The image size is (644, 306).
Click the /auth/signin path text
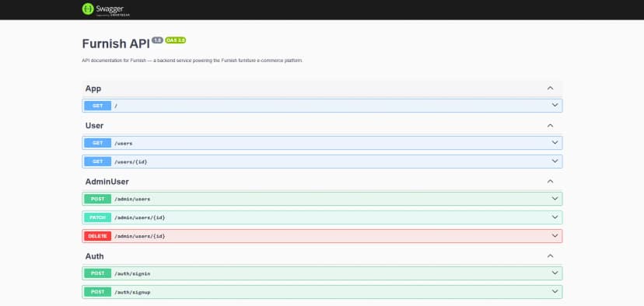click(132, 273)
